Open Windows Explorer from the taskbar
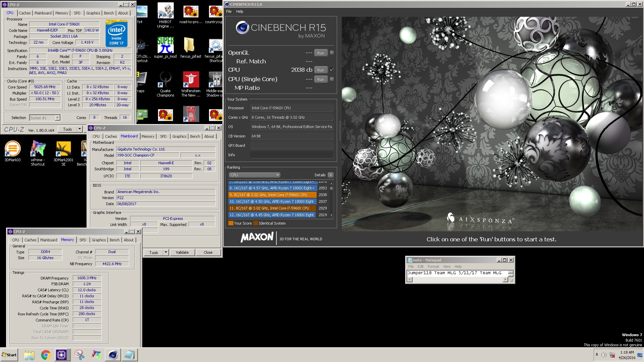This screenshot has height=362, width=644. coord(29,355)
